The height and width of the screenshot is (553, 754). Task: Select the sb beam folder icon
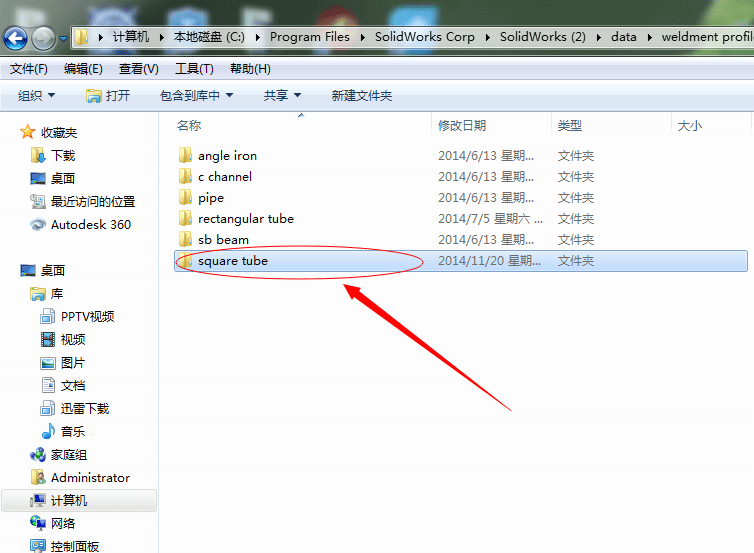185,239
